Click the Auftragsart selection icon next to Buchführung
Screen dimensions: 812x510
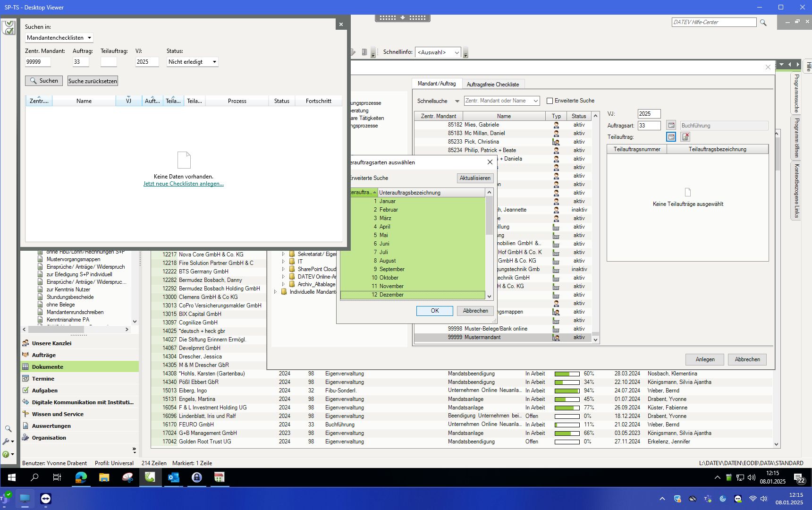pyautogui.click(x=671, y=126)
